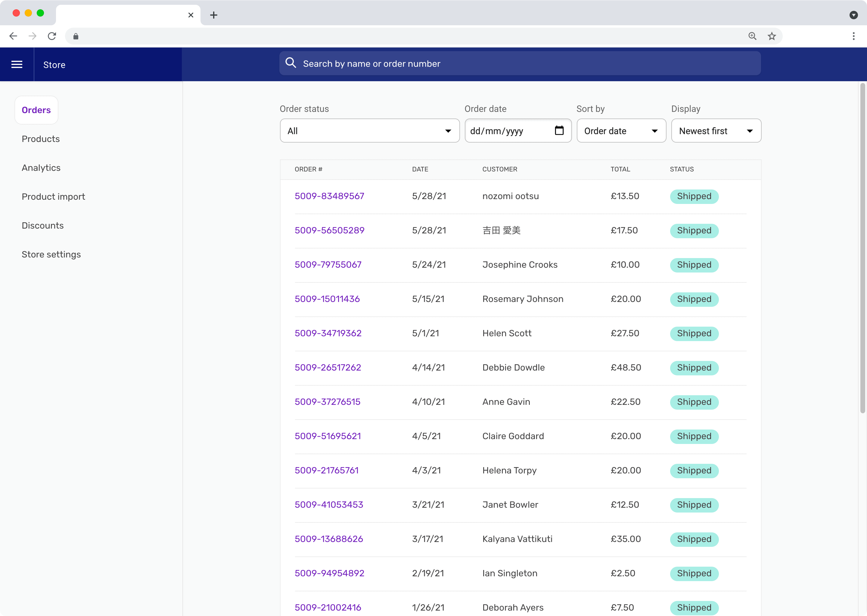Screen dimensions: 867x616
Task: Click the padlock site security icon
Action: (75, 36)
